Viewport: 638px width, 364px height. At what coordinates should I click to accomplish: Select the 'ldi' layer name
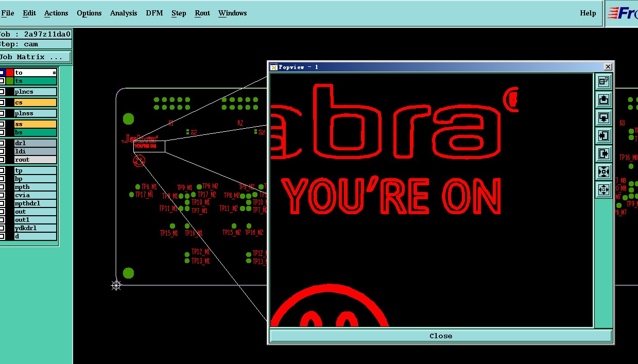pos(36,151)
